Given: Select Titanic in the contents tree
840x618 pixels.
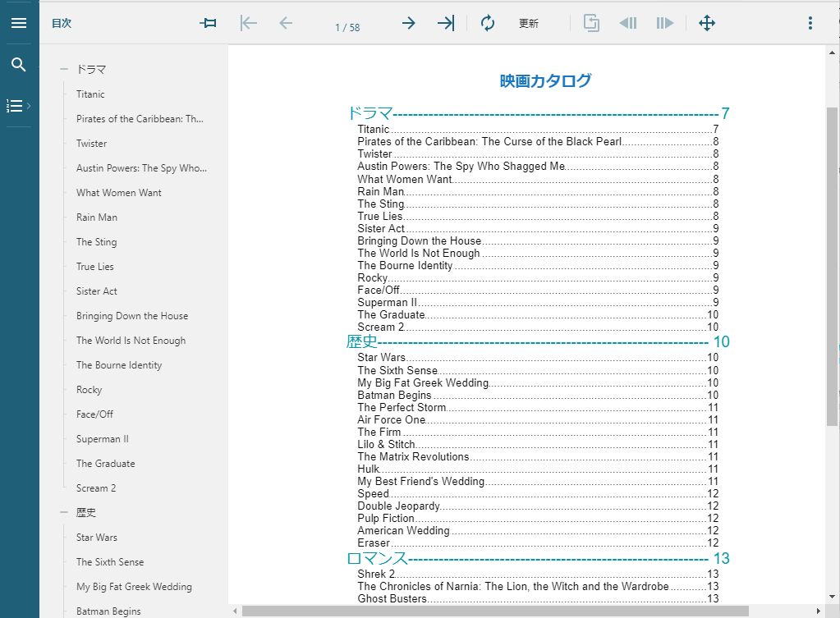Looking at the screenshot, I should (x=90, y=94).
